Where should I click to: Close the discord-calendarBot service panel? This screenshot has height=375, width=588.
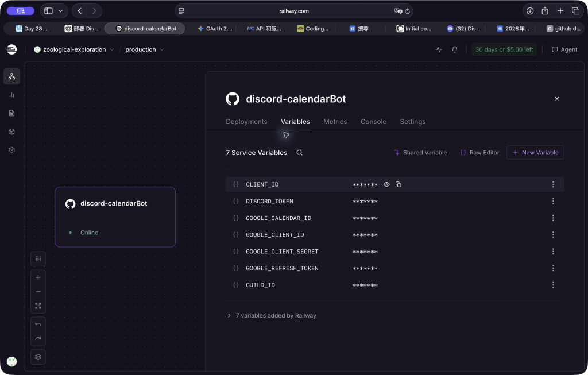[557, 99]
